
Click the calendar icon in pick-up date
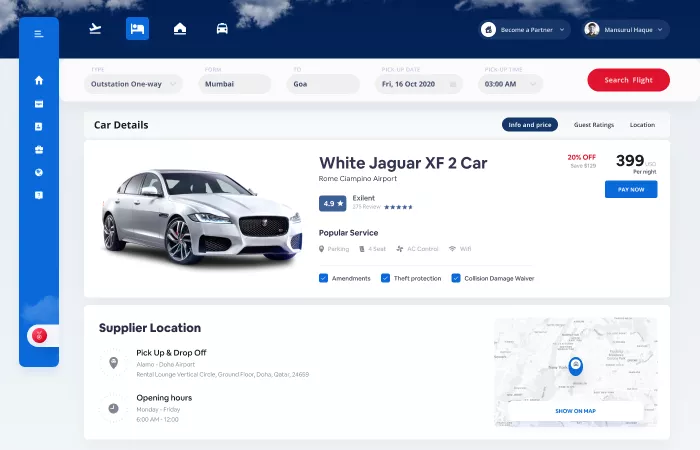click(x=453, y=84)
